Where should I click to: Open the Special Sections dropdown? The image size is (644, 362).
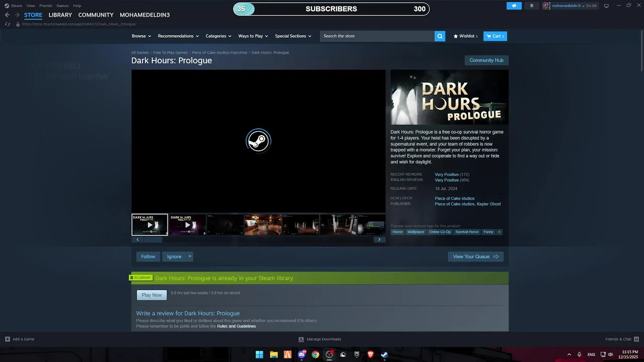(293, 36)
